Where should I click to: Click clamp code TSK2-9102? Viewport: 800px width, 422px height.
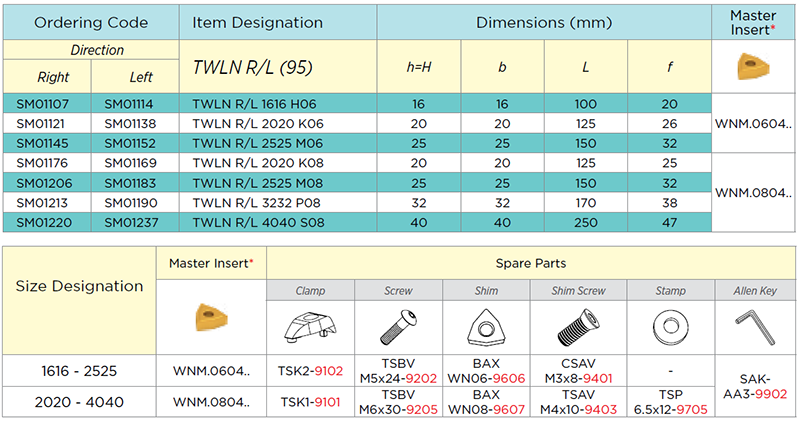pyautogui.click(x=310, y=371)
